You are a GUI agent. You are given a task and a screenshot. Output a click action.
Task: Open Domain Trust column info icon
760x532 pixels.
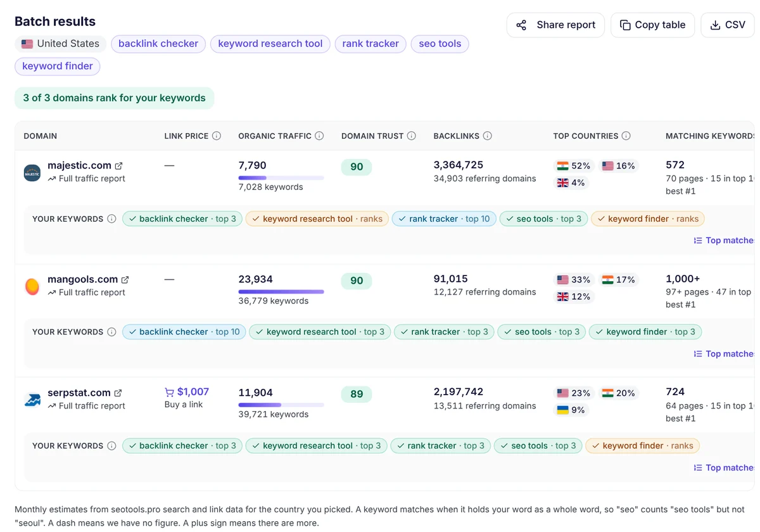click(x=412, y=136)
